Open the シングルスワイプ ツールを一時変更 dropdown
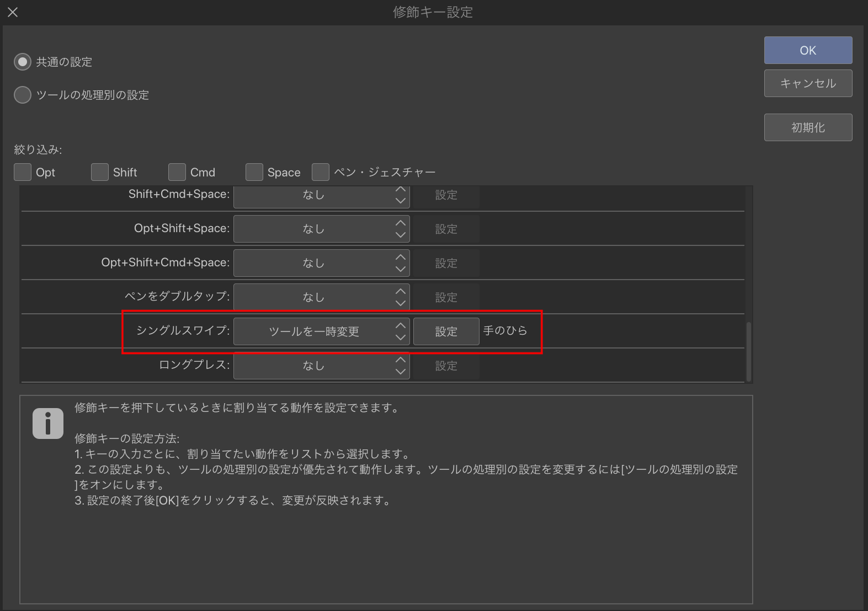868x611 pixels. coord(322,331)
